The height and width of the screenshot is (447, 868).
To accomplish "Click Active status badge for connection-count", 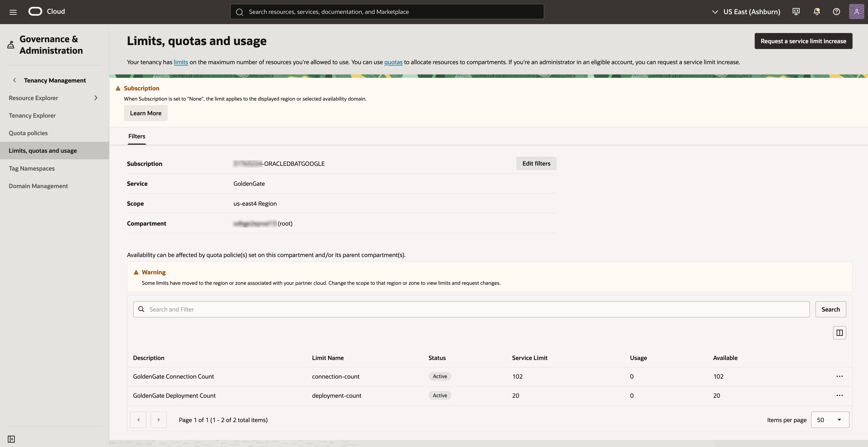I will 440,376.
